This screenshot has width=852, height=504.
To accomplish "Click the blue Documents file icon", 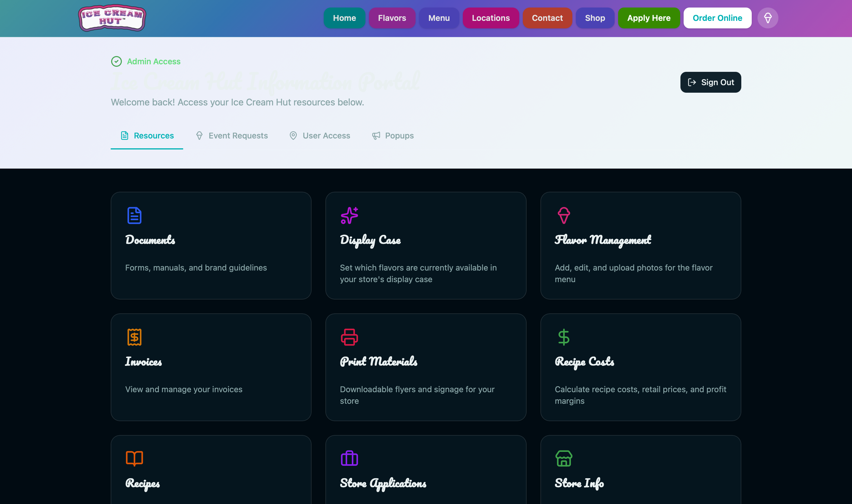I will [134, 215].
